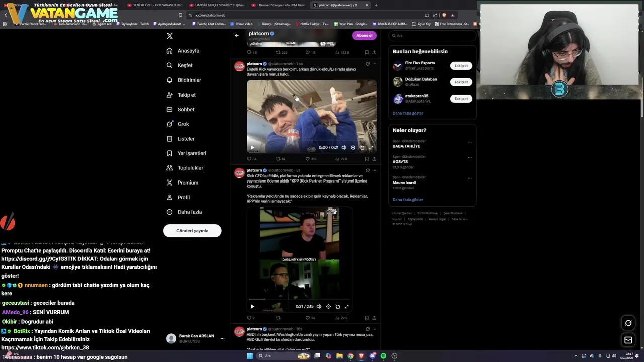
Task: Open account menu dots next to Burak Can ARSLAN
Action: (222, 339)
